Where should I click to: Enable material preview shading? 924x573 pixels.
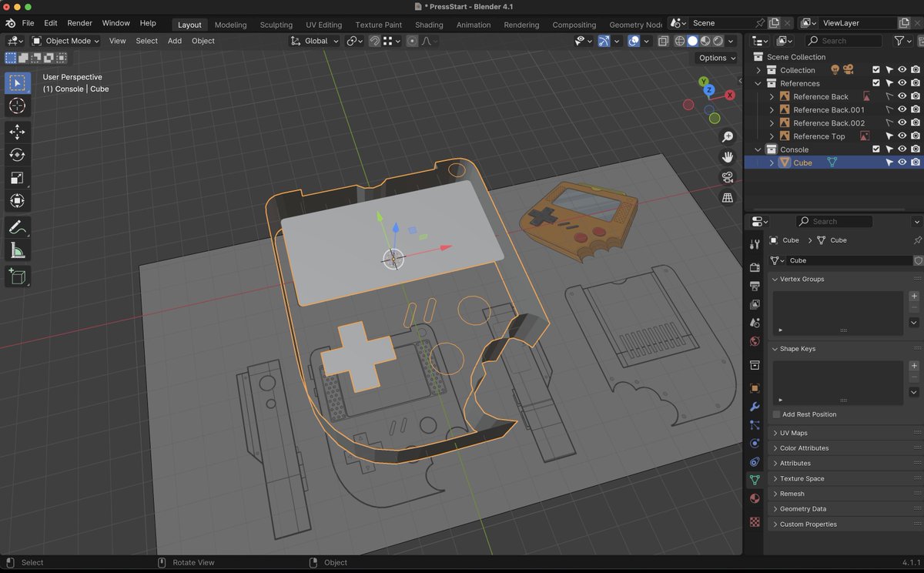click(x=705, y=41)
